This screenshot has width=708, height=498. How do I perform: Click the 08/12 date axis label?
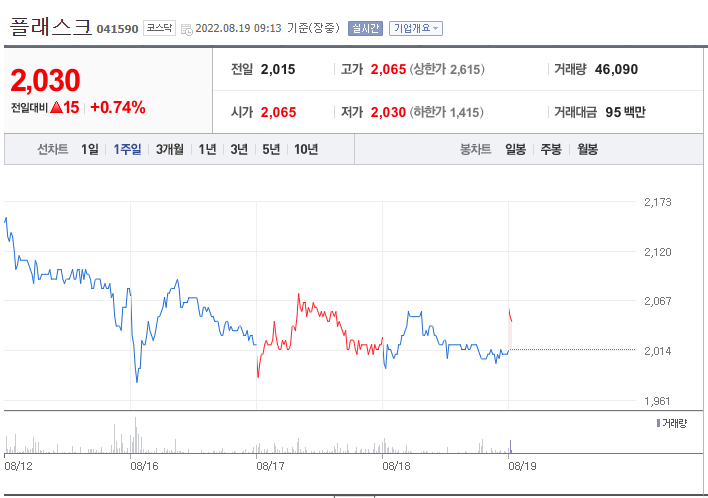19,465
